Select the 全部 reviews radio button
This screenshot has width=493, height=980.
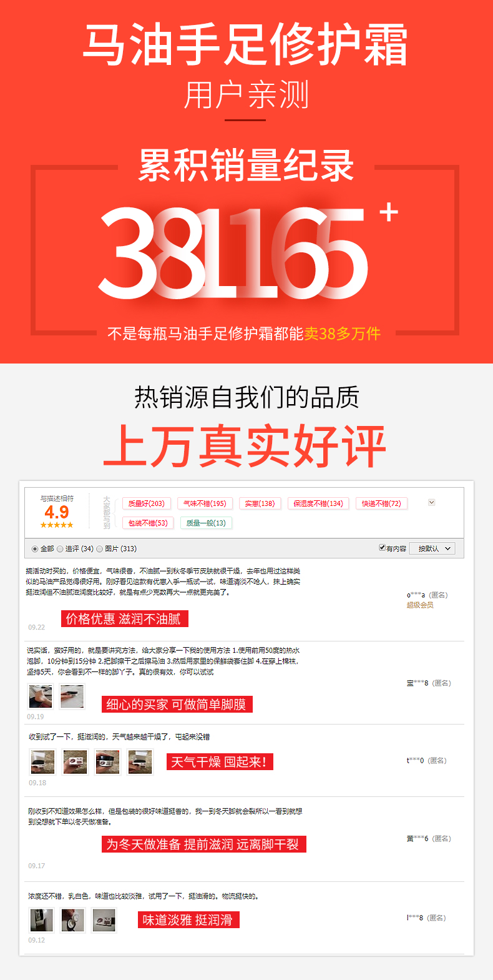(34, 549)
